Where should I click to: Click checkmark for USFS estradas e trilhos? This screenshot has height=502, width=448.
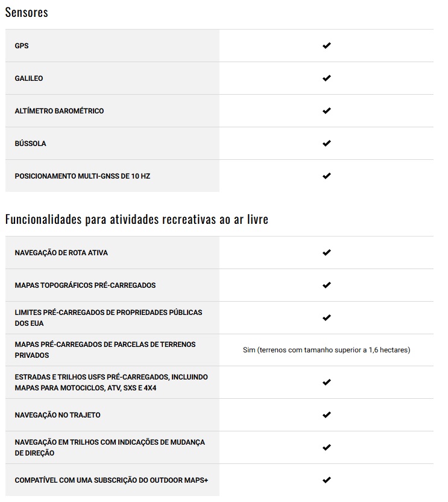pyautogui.click(x=326, y=383)
